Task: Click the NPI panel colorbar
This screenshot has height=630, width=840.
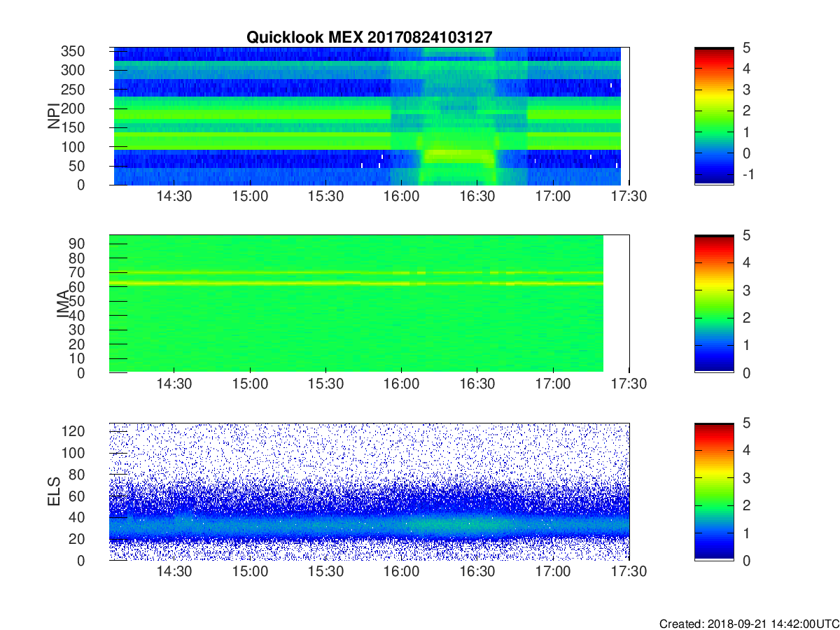Action: 714,116
